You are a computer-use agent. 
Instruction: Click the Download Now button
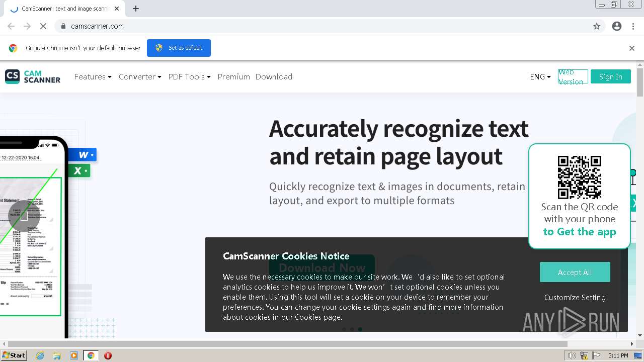(x=322, y=267)
